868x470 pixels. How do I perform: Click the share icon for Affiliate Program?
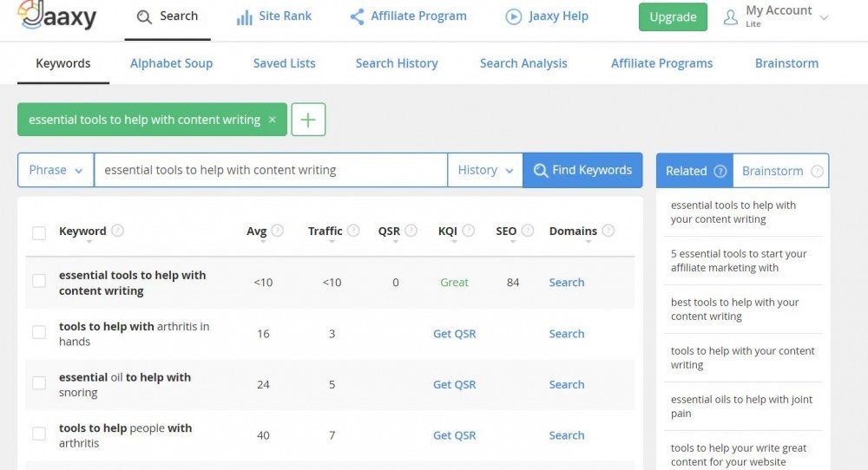(x=357, y=16)
